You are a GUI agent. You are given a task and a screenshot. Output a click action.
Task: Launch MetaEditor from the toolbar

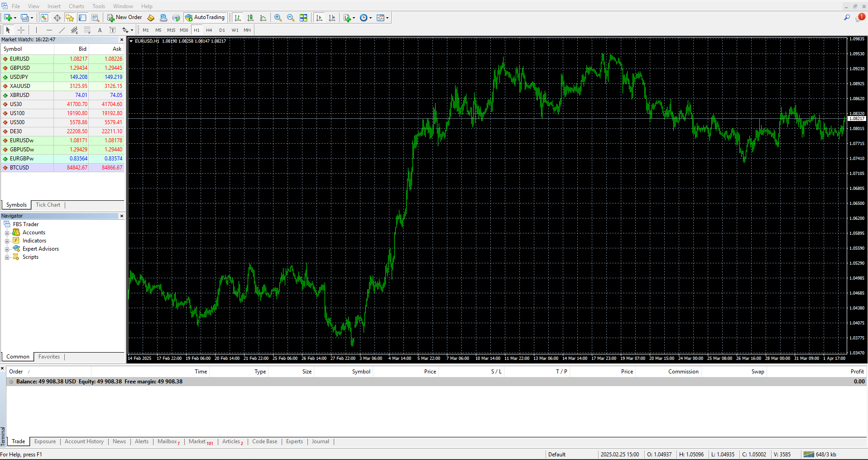click(151, 18)
